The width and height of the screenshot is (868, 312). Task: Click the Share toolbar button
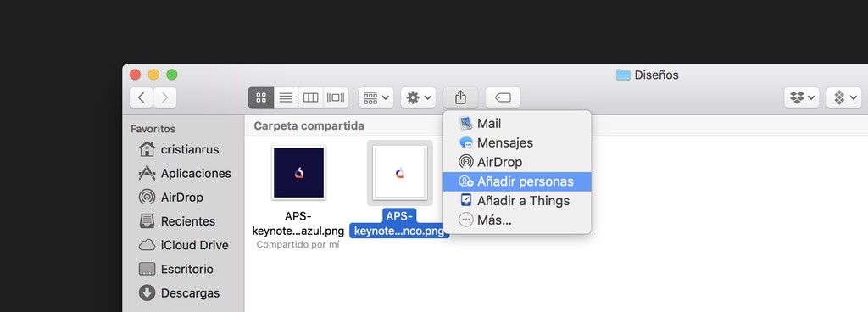click(460, 97)
